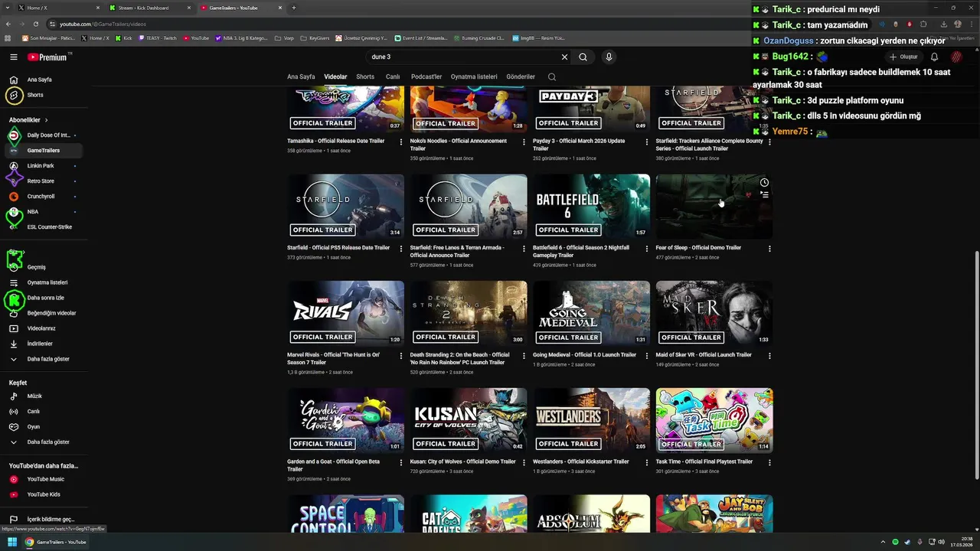The height and width of the screenshot is (551, 980).
Task: Clear the search box text with X
Action: tap(565, 57)
